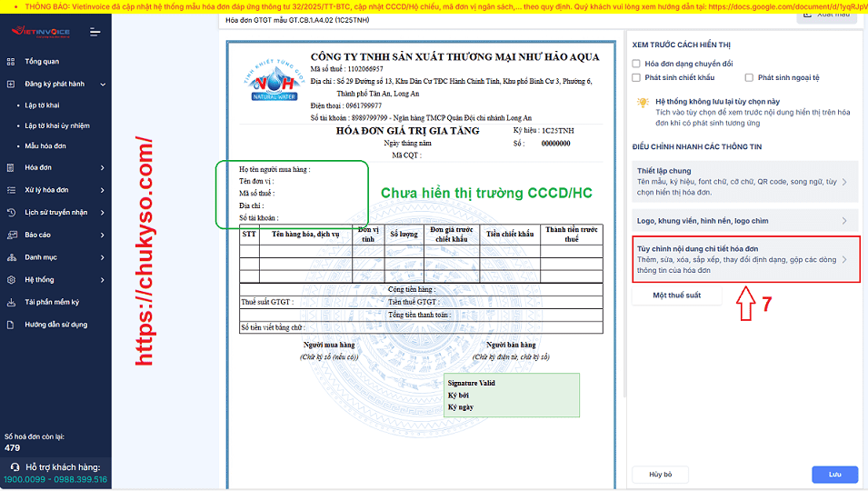Screen dimensions: 868x491
Task: Open Tải phần mềm ký menu item
Action: (x=52, y=302)
